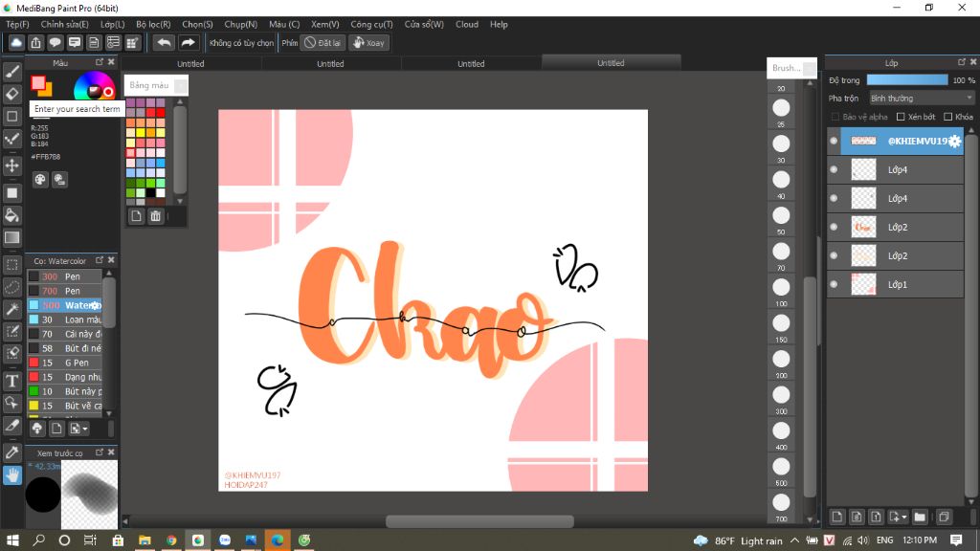Screen dimensions: 980x551
Task: Click the Redo arrow in toolbar
Action: pyautogui.click(x=188, y=42)
